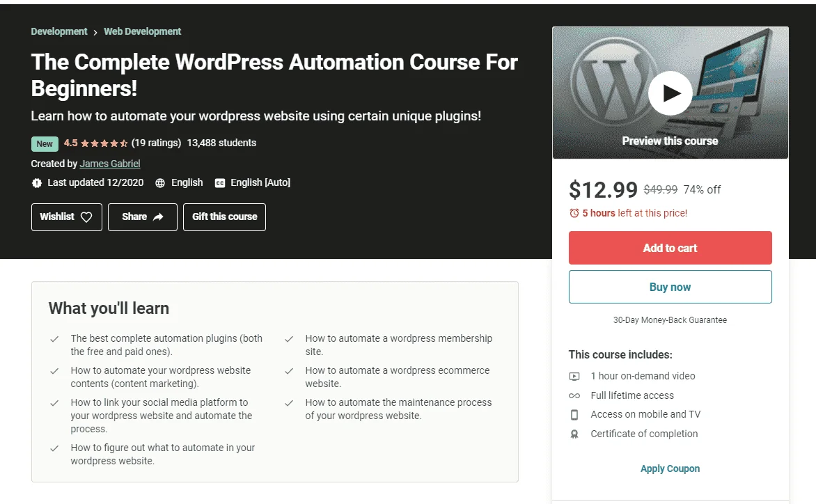Click checkmark beside link your social media
This screenshot has height=504, width=816.
pyautogui.click(x=54, y=403)
